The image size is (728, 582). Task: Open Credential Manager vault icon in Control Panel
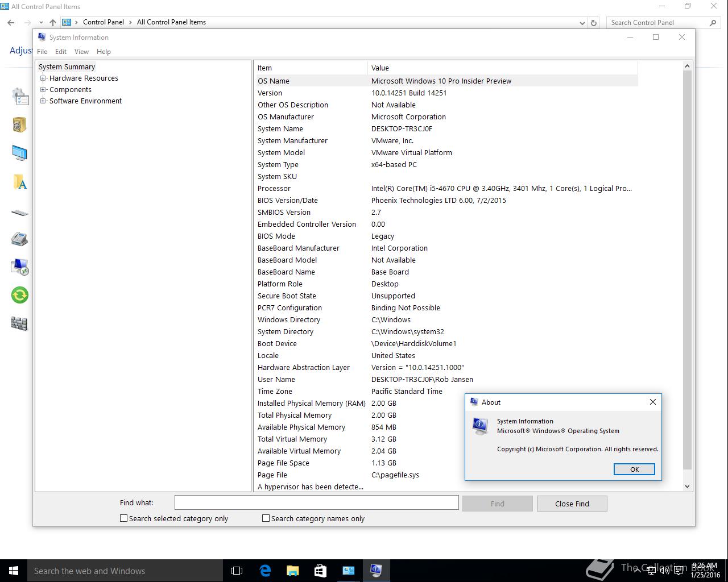pyautogui.click(x=19, y=124)
